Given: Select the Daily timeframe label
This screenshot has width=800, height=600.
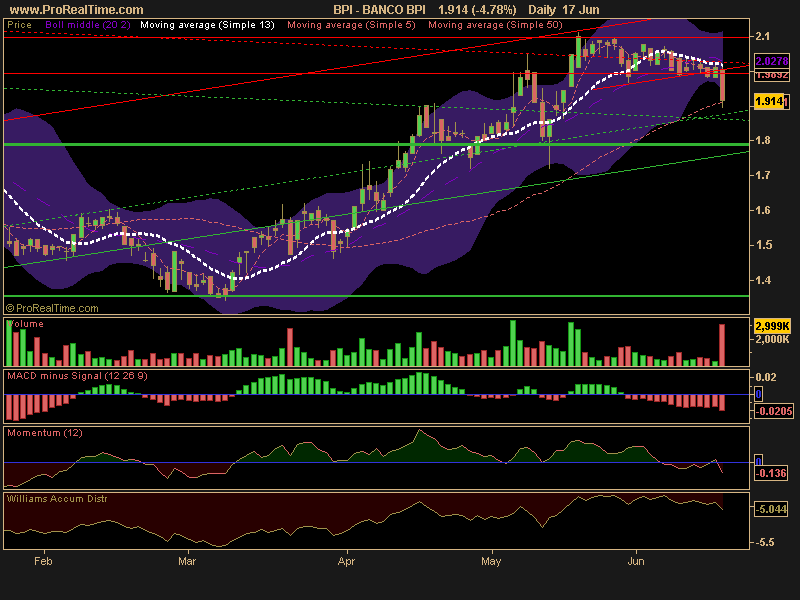Looking at the screenshot, I should pos(542,10).
